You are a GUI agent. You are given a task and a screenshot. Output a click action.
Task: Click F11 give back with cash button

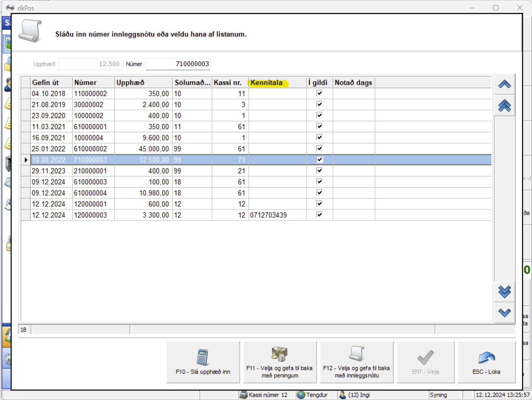click(x=280, y=362)
